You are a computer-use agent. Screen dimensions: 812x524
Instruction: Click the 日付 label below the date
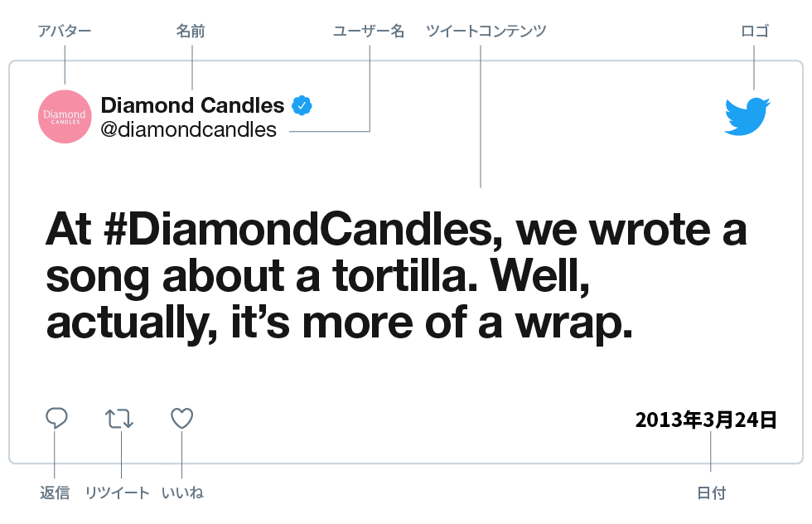click(711, 492)
